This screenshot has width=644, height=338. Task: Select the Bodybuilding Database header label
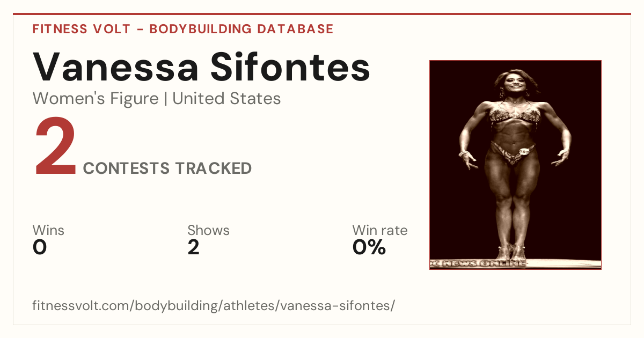tap(241, 29)
